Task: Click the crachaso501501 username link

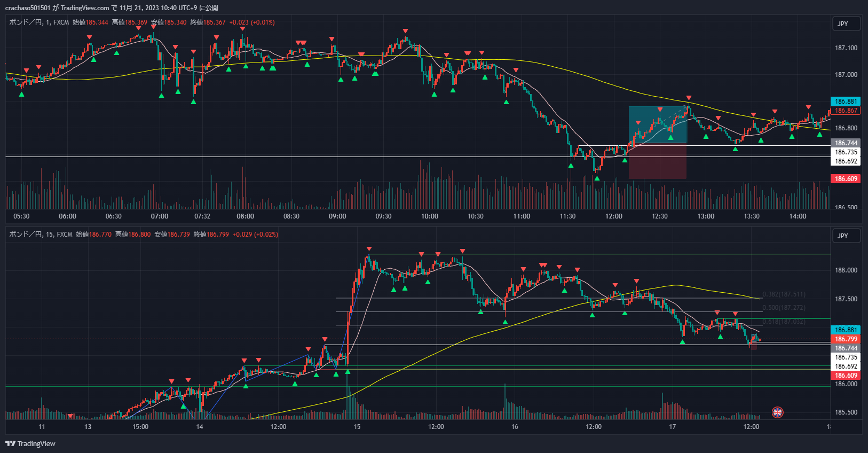Action: point(28,7)
